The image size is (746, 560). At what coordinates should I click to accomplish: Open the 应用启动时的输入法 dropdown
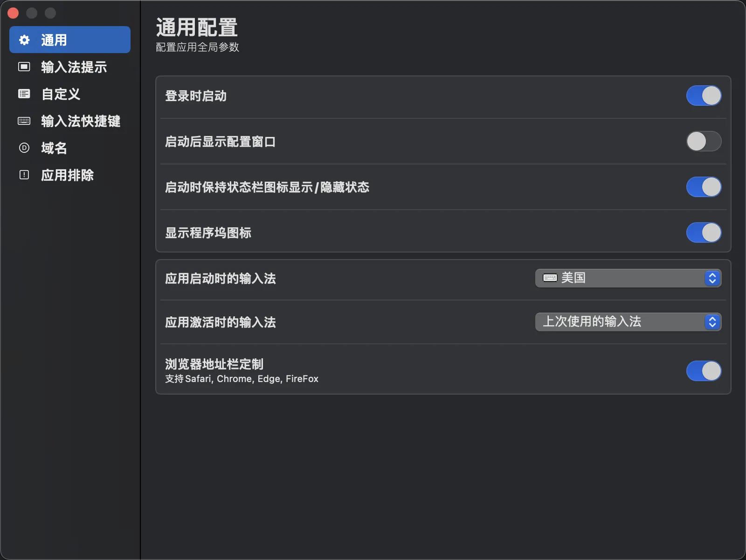click(x=628, y=278)
